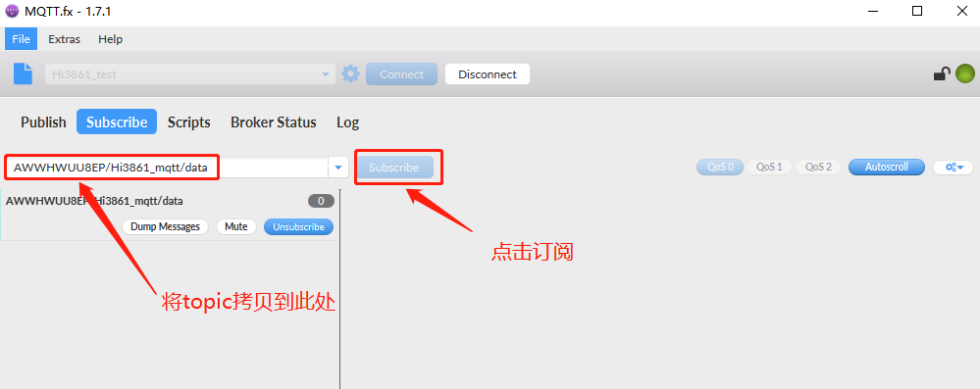The width and height of the screenshot is (980, 389).
Task: Click the green connection status indicator
Action: [x=965, y=73]
